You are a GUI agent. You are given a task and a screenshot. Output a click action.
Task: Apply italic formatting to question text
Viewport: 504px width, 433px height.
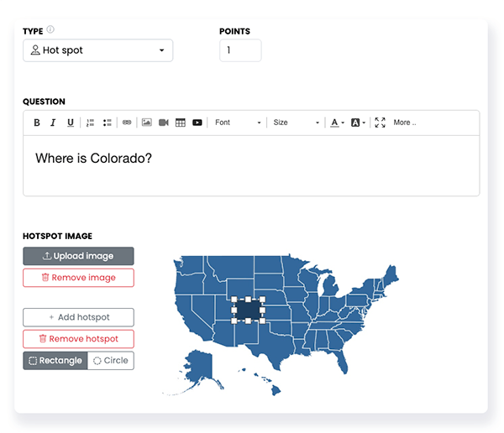point(53,123)
